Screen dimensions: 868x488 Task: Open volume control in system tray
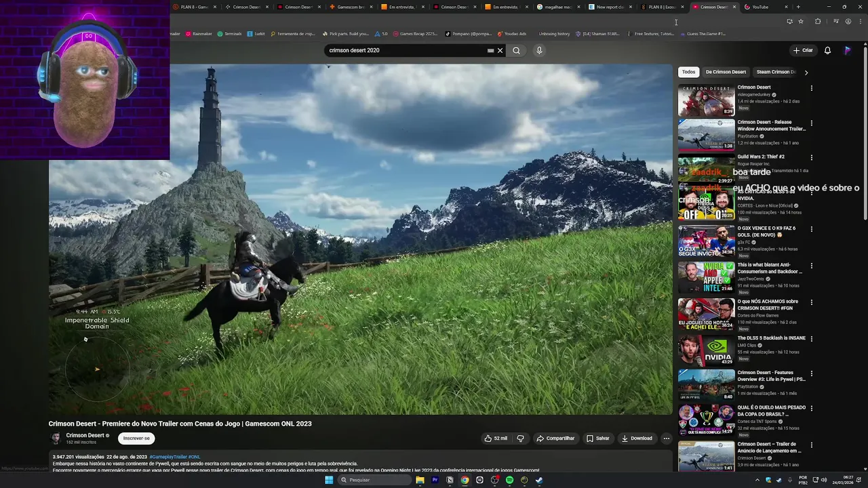point(823,480)
